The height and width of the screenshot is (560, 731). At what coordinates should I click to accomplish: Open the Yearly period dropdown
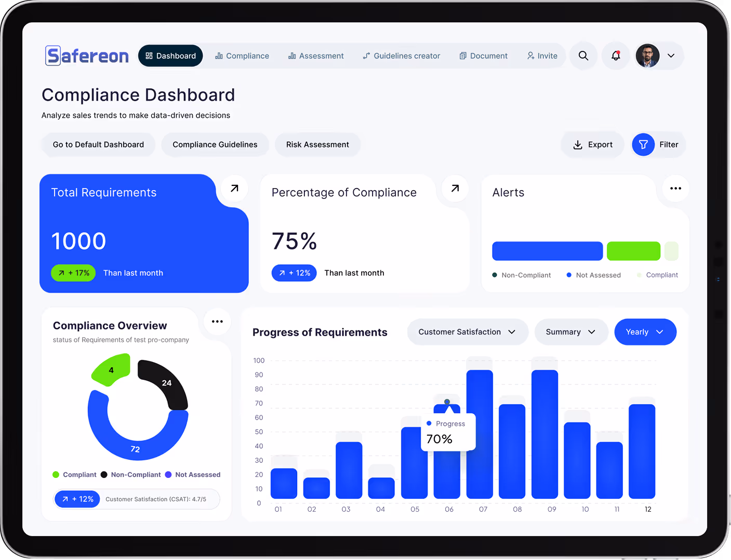645,332
